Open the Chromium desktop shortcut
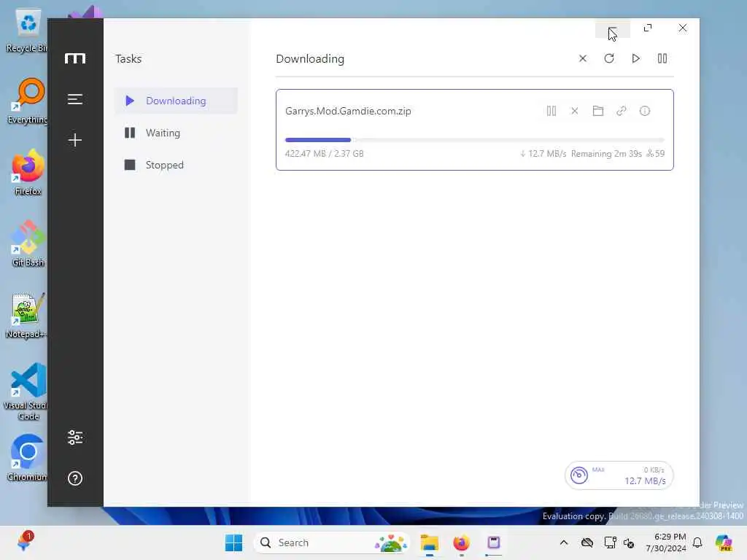Viewport: 747px width, 560px height. (27, 458)
